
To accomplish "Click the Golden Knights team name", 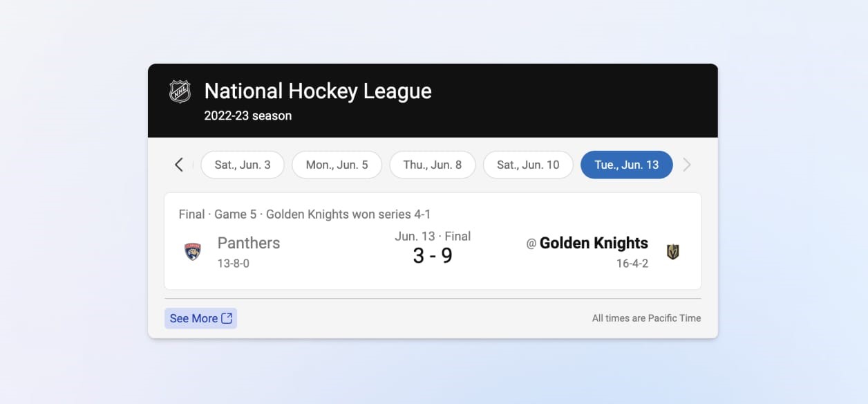I will pyautogui.click(x=594, y=243).
